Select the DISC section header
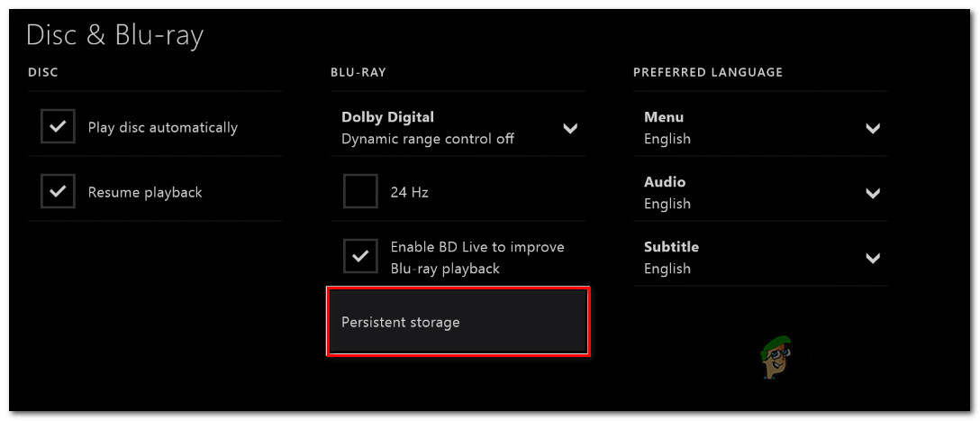 click(x=43, y=72)
